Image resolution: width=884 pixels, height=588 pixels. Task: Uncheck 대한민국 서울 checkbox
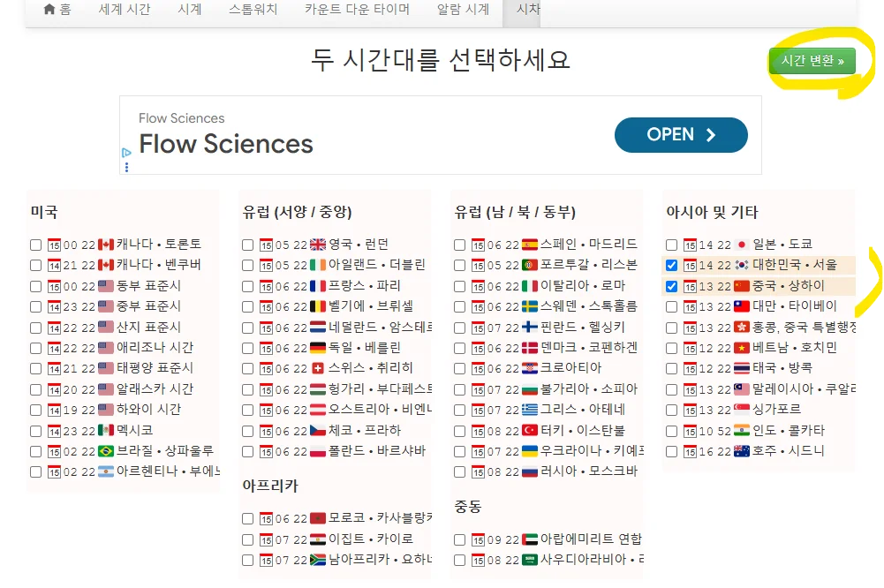point(672,265)
